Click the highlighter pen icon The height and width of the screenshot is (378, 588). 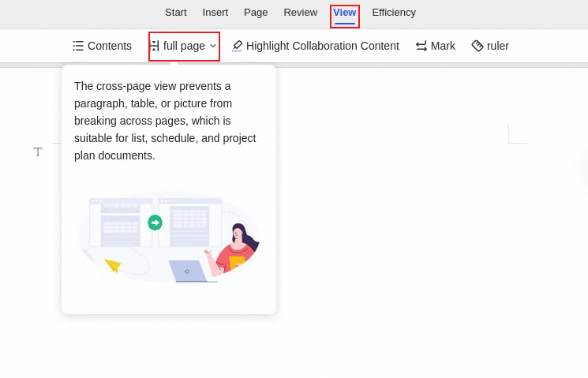(x=237, y=46)
